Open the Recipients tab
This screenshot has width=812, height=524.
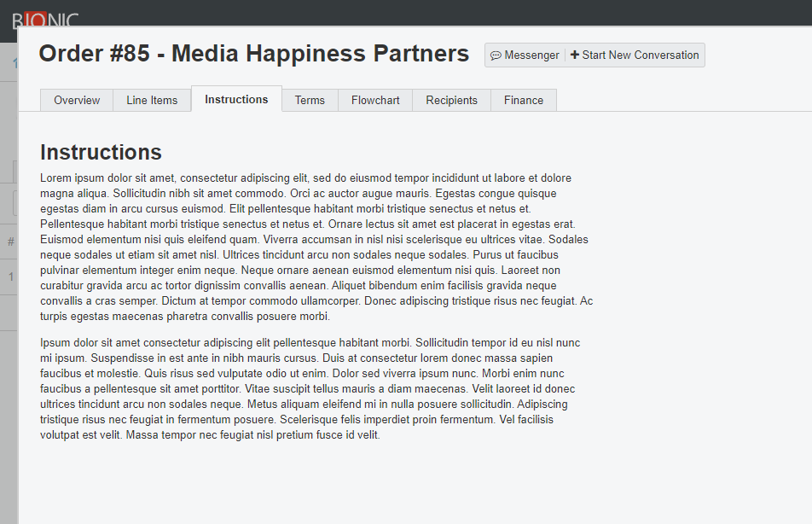451,100
